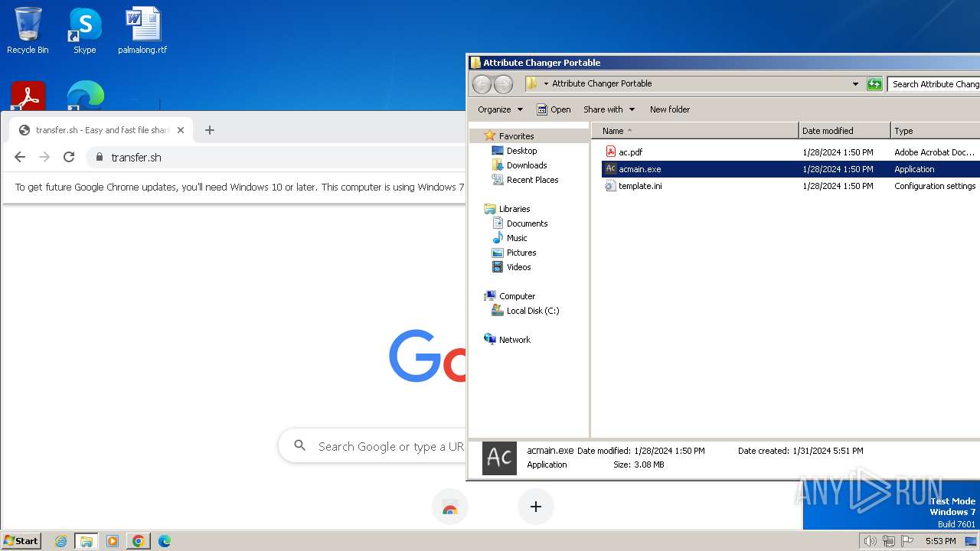Select Libraries in navigation pane
The width and height of the screenshot is (980, 551).
(514, 209)
